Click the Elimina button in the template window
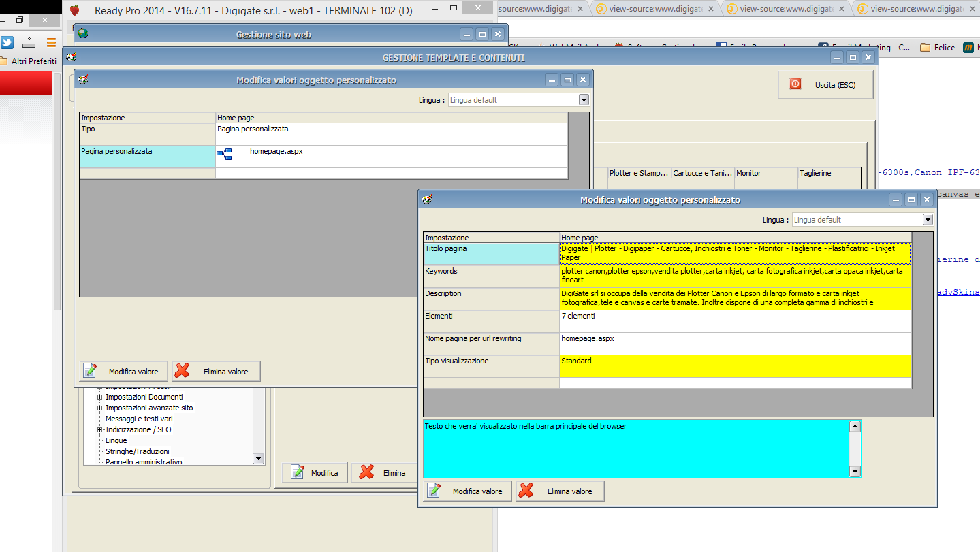 (x=385, y=473)
